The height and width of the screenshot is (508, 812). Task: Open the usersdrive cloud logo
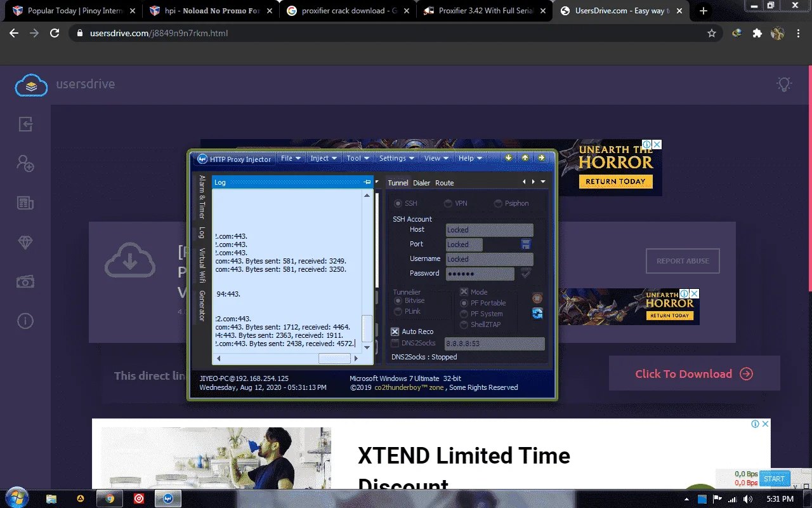pos(32,85)
